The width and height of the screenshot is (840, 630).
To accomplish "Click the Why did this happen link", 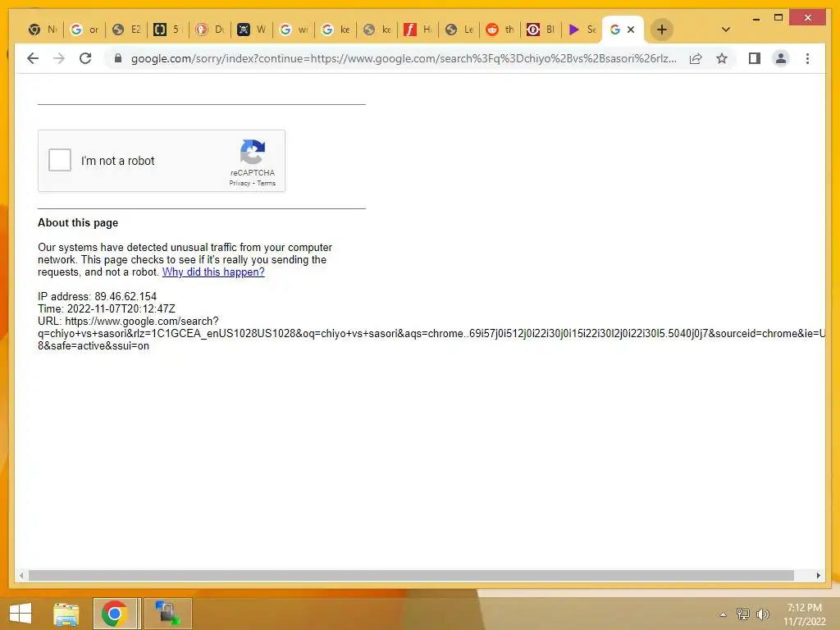I will click(x=213, y=272).
